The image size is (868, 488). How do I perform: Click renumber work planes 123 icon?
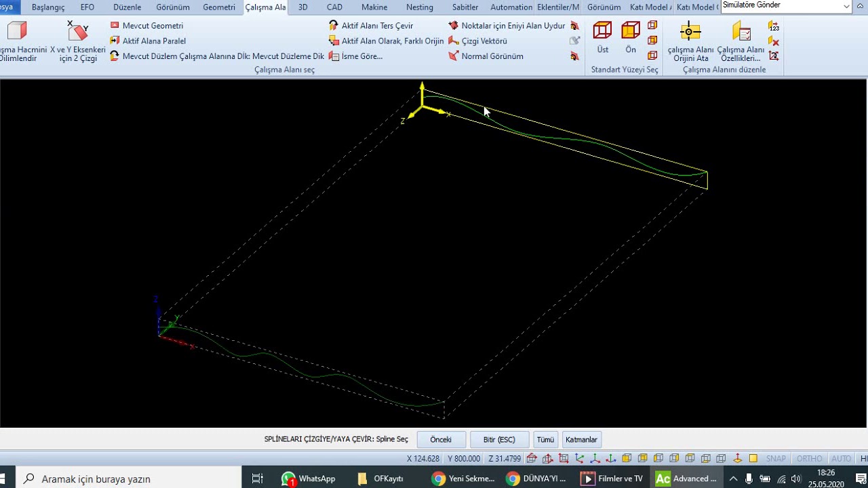[x=774, y=26]
